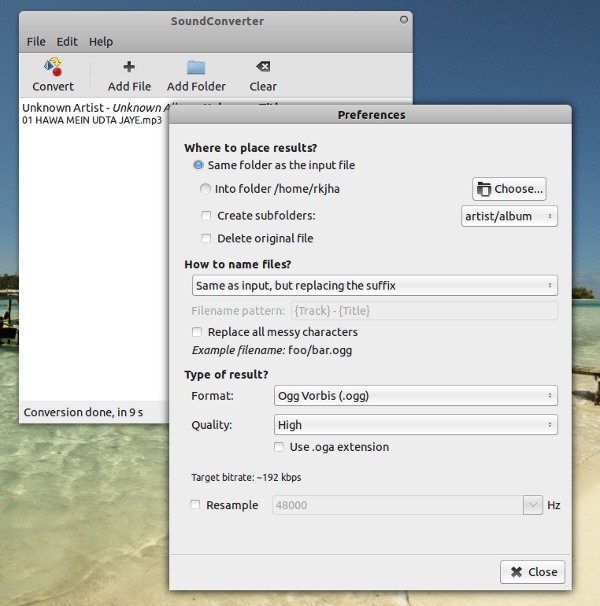Enable Replace all messy characters
Viewport: 600px width, 606px height.
click(197, 332)
